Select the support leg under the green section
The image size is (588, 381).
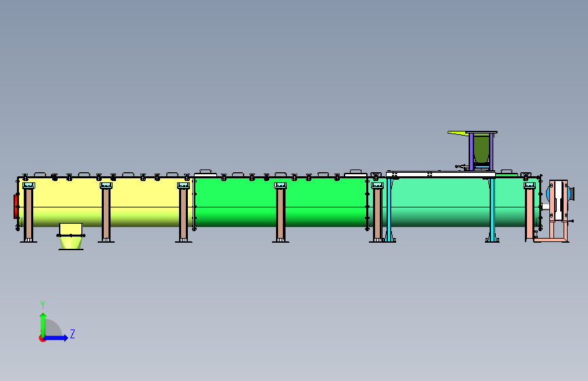pyautogui.click(x=281, y=214)
